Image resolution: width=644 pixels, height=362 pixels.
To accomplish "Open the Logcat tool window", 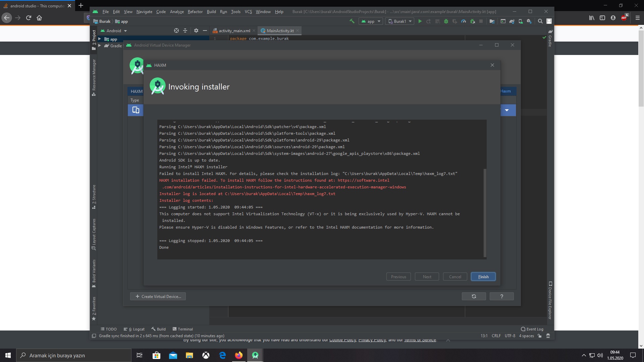I will [134, 329].
